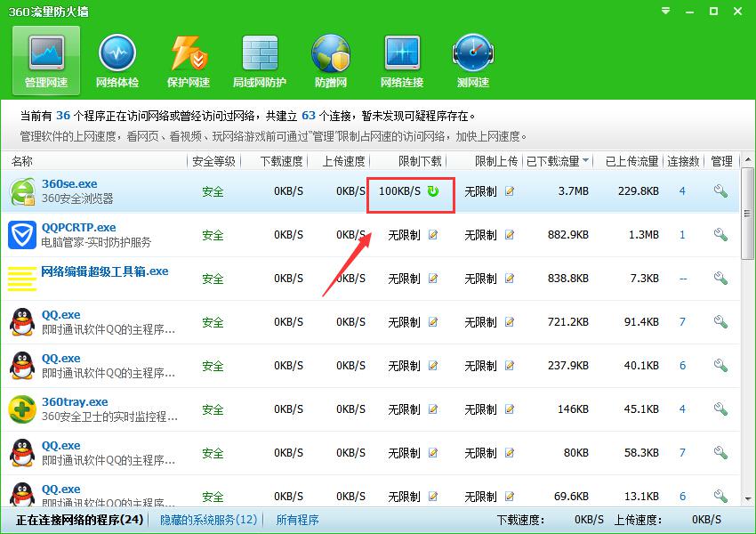The width and height of the screenshot is (756, 534).
Task: Sort by 已下载流量 column header
Action: point(558,161)
